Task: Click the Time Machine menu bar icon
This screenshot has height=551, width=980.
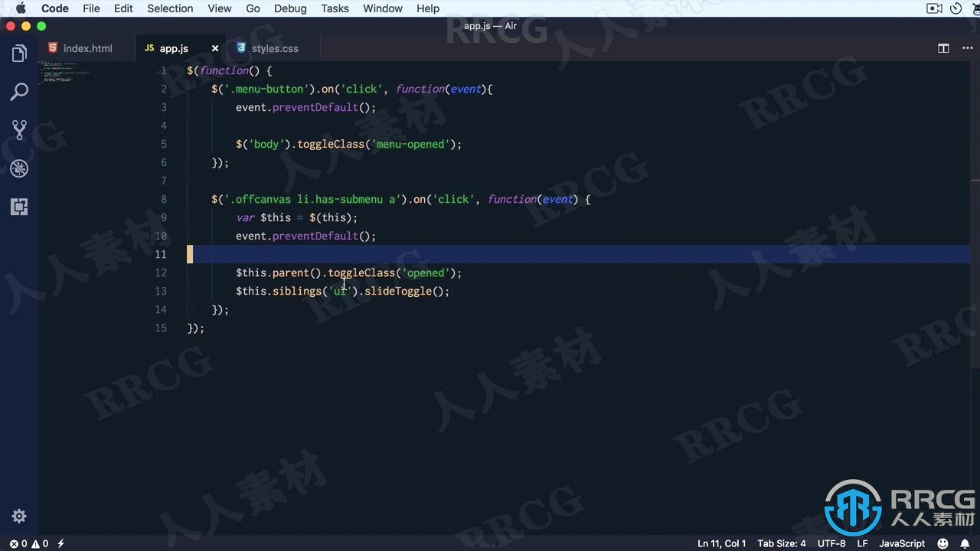Action: pos(955,8)
